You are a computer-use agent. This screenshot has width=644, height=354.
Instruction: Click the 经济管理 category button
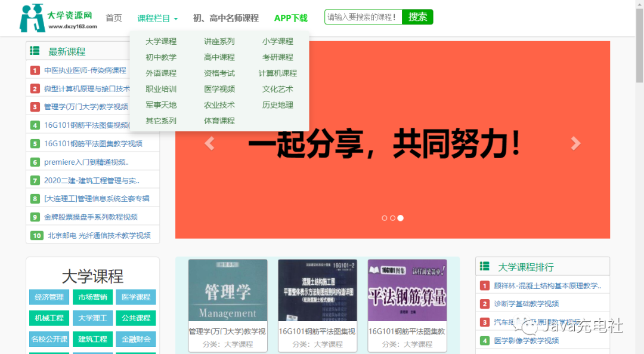pos(48,297)
